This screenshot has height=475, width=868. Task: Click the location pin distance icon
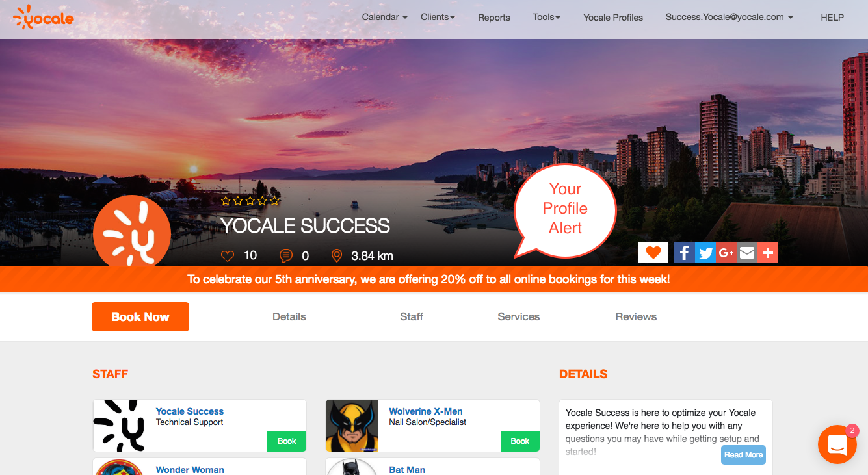point(337,255)
